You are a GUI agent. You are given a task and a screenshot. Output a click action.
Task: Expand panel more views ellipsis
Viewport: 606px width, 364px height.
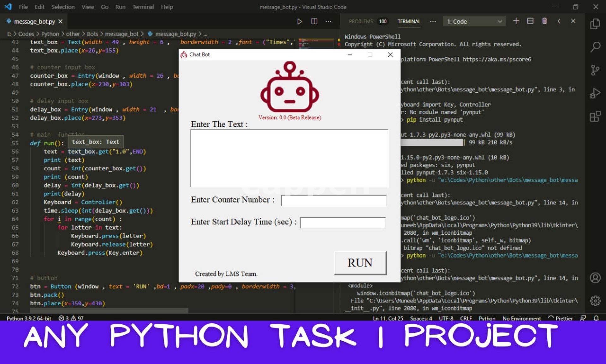point(433,21)
